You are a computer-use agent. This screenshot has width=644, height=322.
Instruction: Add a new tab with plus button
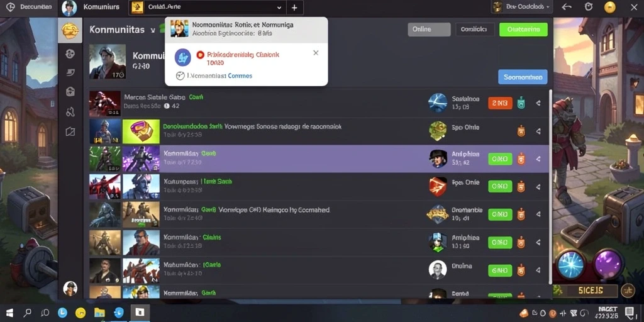[x=294, y=8]
